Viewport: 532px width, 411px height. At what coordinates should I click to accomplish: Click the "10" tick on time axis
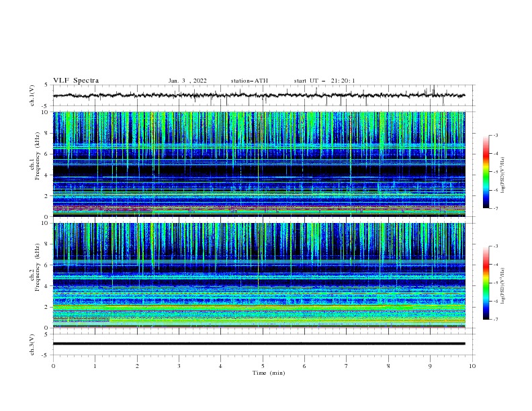click(x=472, y=366)
